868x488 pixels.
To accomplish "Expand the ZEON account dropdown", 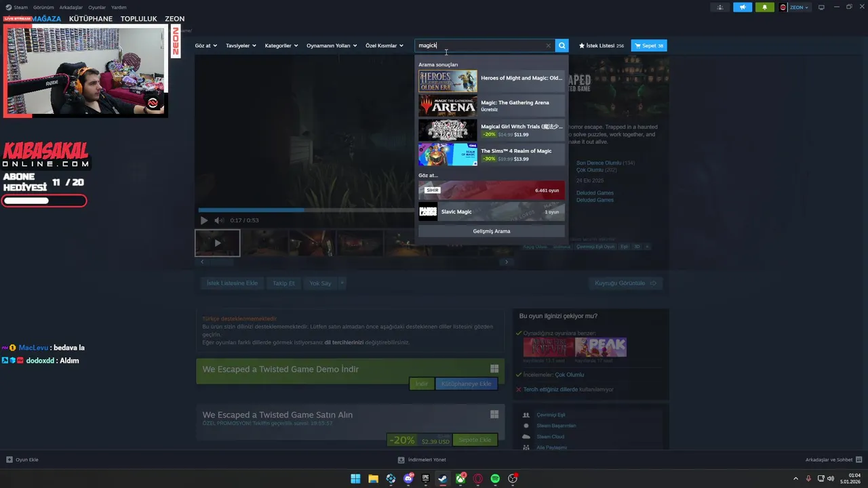I will coord(794,7).
